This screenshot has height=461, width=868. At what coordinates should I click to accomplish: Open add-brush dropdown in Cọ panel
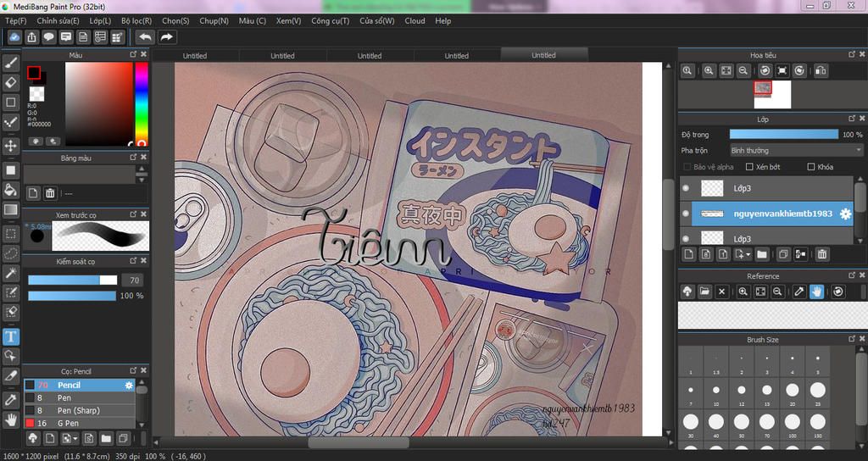(75, 439)
